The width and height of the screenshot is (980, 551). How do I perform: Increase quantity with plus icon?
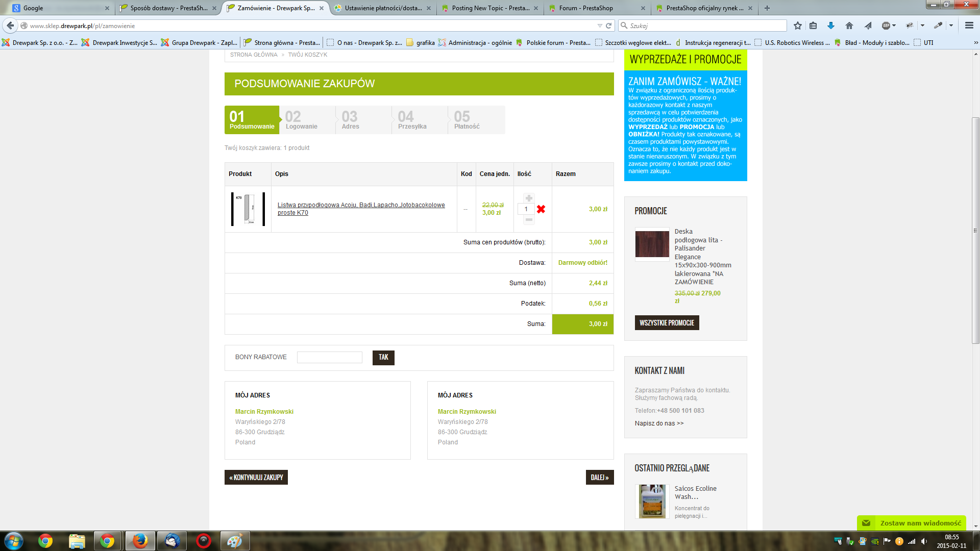coord(529,198)
